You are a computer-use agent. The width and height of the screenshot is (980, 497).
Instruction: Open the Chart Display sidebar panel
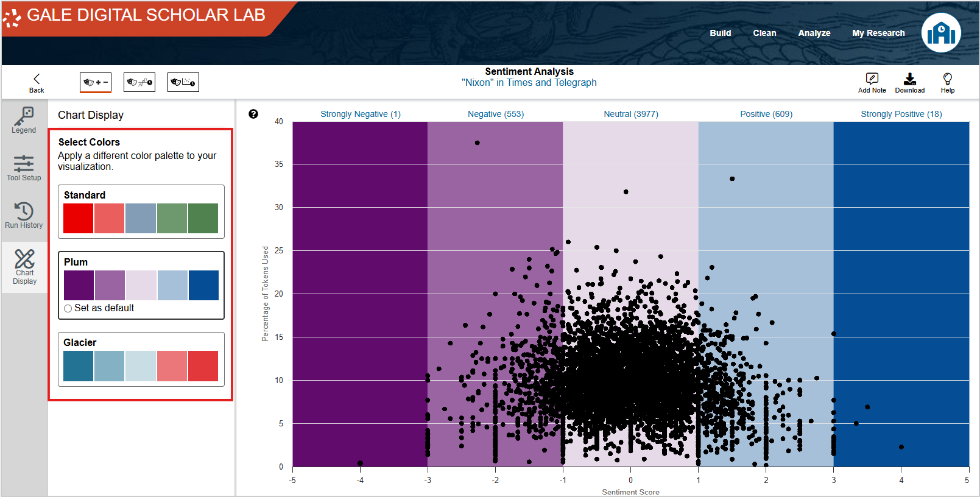point(24,267)
